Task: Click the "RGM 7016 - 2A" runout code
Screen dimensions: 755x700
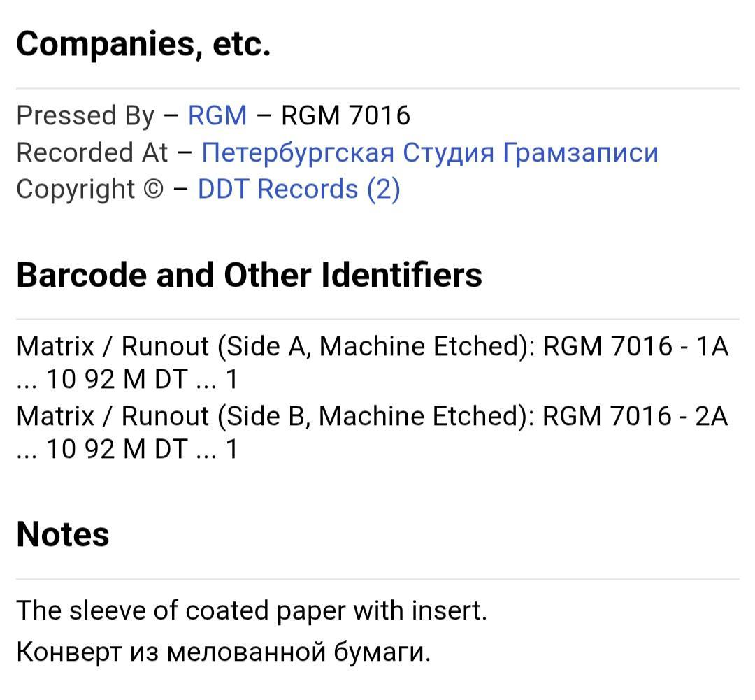Action: pyautogui.click(x=635, y=416)
